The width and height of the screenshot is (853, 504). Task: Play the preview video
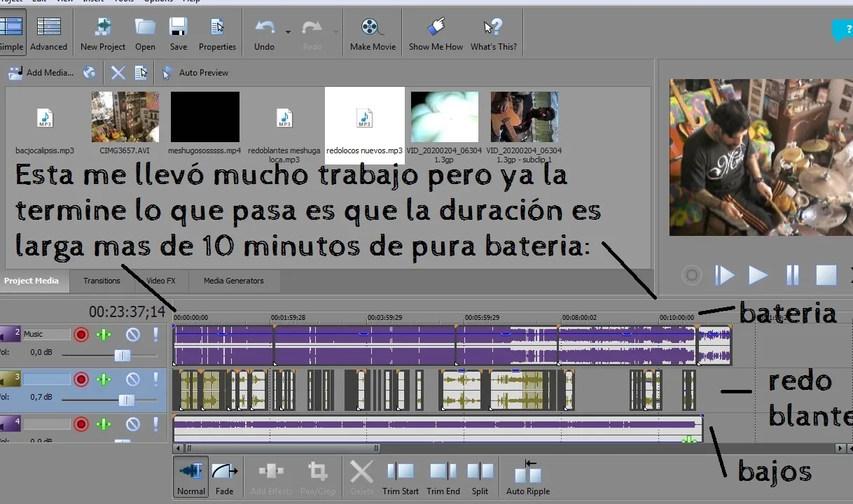pos(758,275)
